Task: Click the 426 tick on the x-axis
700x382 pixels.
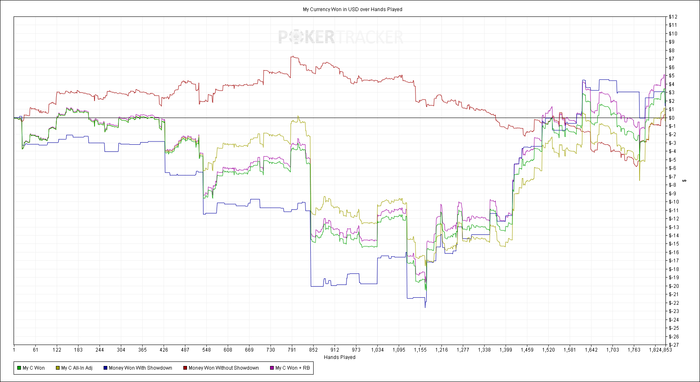Action: [163, 351]
